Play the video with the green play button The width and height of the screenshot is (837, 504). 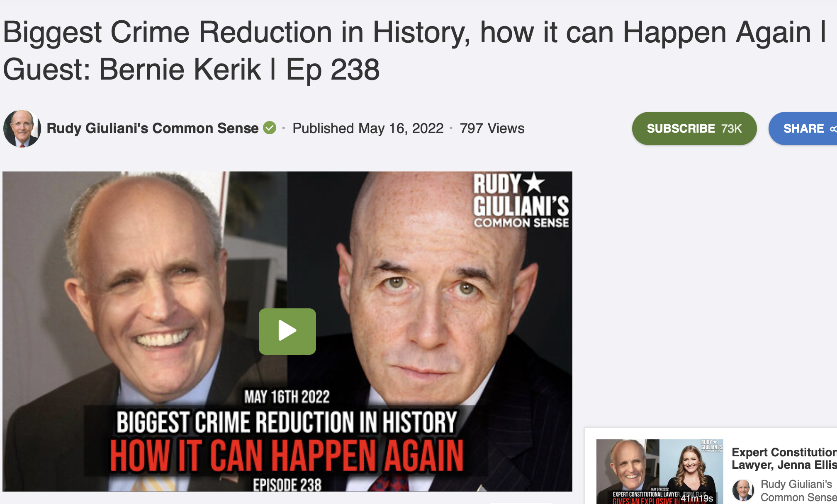(x=287, y=331)
